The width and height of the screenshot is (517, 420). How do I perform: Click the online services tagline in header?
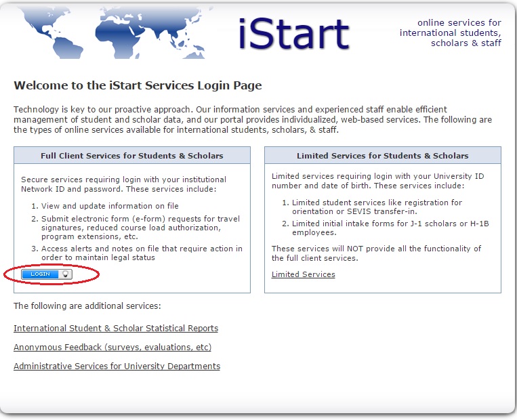point(450,33)
